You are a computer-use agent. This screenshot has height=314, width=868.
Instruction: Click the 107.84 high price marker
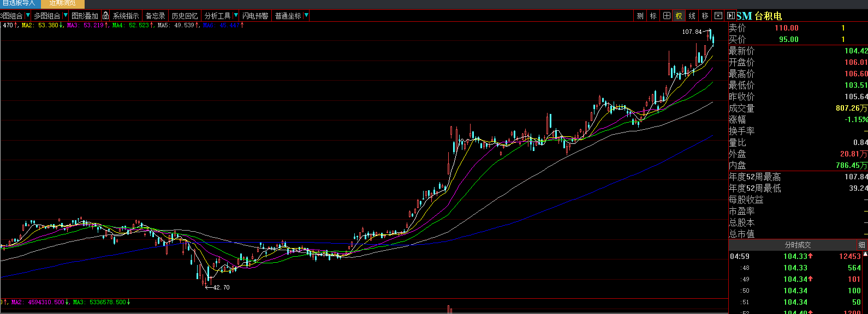pos(692,32)
